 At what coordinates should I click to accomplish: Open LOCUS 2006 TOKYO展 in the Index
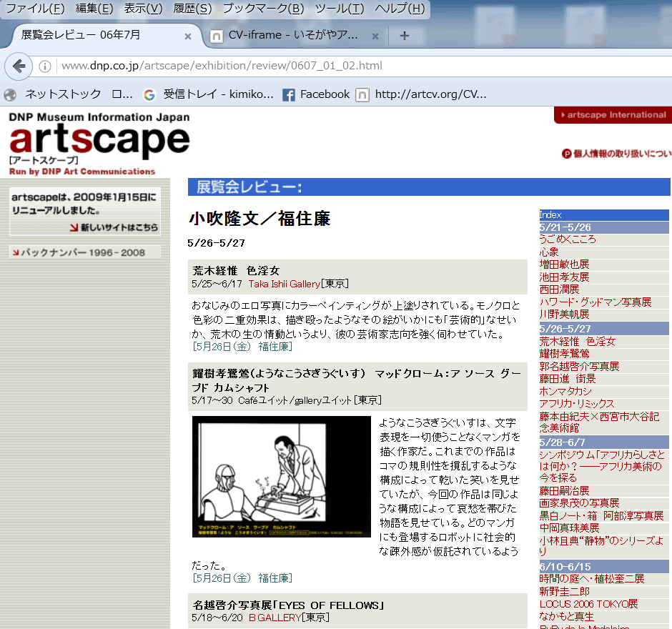[588, 604]
